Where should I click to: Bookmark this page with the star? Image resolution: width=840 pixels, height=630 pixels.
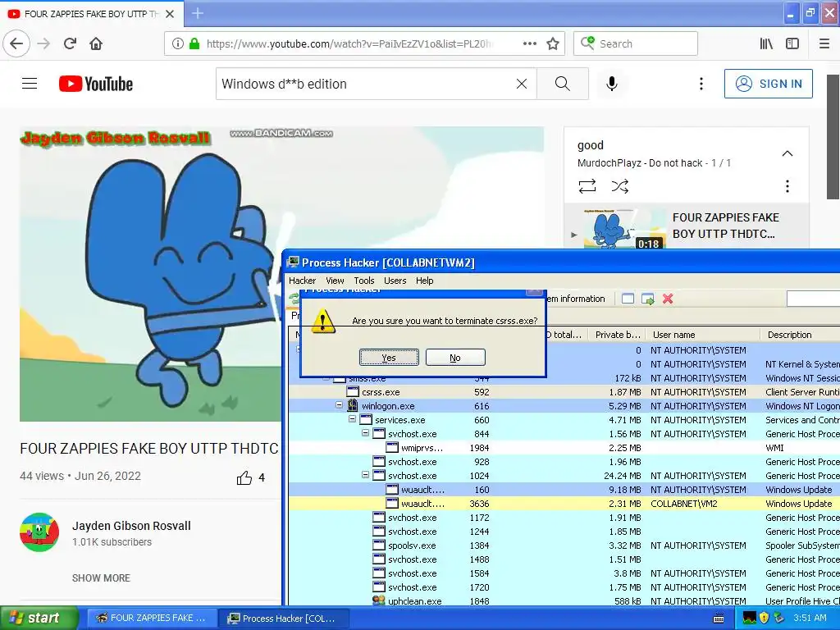(x=553, y=43)
